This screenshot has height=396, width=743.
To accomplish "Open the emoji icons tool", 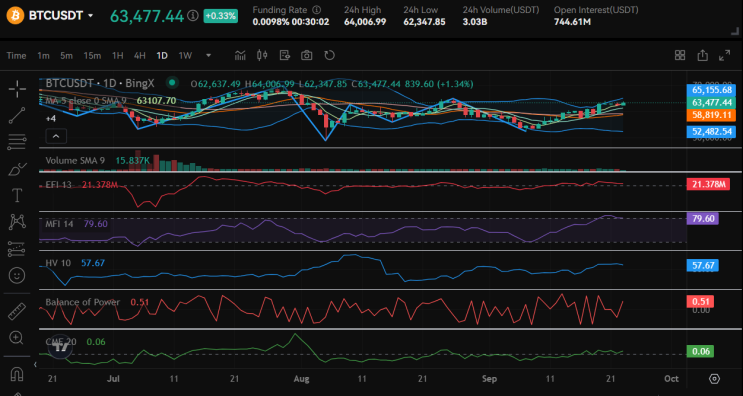I will coord(17,275).
